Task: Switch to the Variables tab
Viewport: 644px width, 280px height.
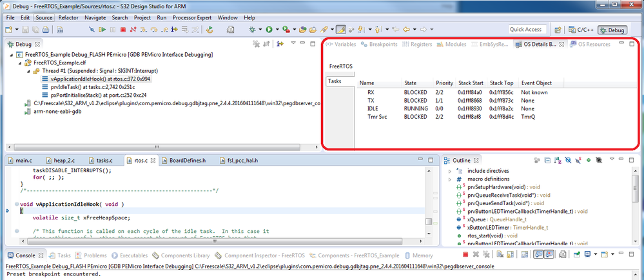Action: tap(341, 44)
